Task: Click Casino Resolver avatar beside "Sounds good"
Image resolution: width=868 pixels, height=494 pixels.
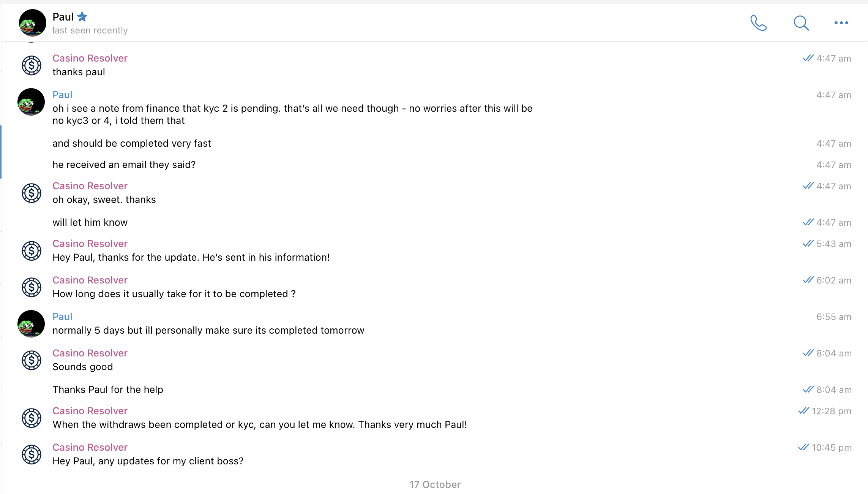Action: [32, 360]
